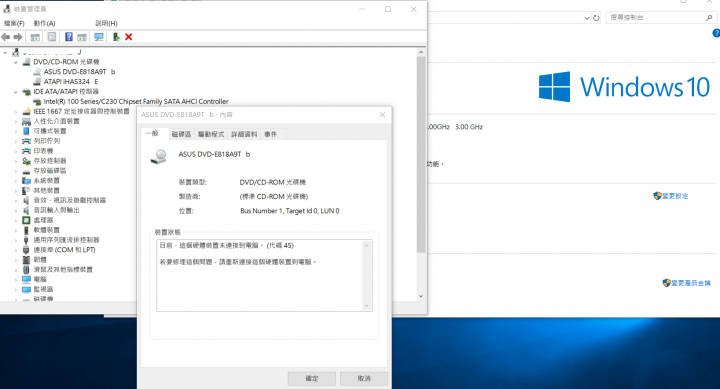The height and width of the screenshot is (389, 720).
Task: Click the mouse icon beside 滑鼠及其他指標裝置
Action: tap(27, 270)
